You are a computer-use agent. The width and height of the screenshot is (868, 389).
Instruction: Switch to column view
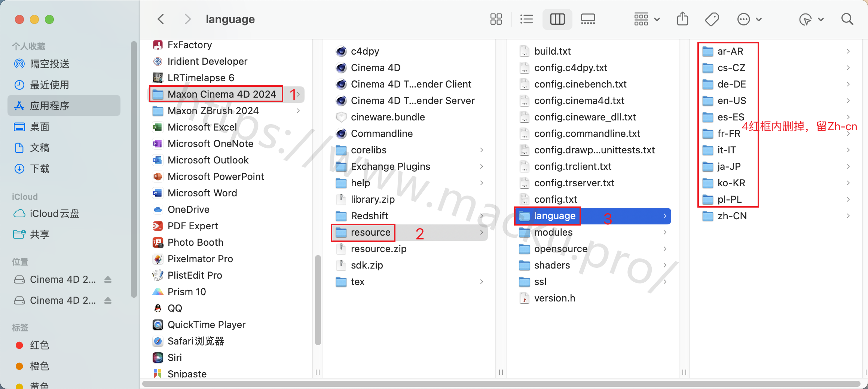click(x=557, y=19)
